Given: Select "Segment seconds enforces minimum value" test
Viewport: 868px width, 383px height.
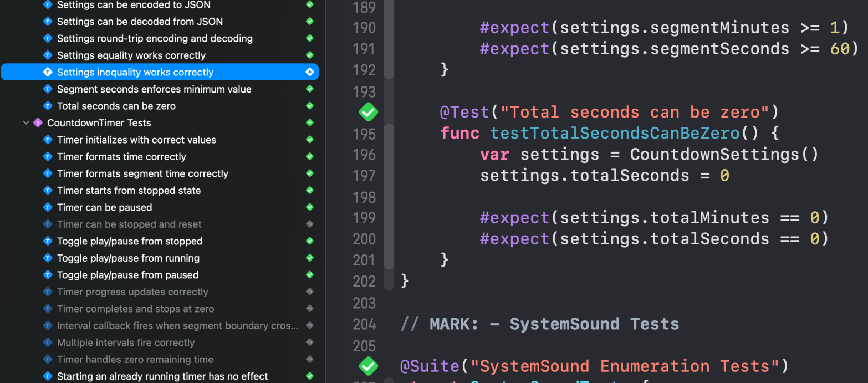Looking at the screenshot, I should pyautogui.click(x=154, y=89).
